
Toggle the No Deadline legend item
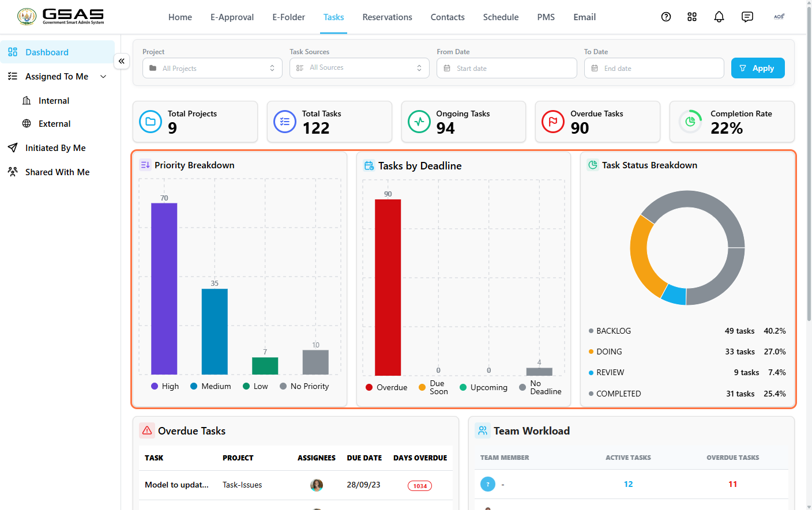(540, 387)
